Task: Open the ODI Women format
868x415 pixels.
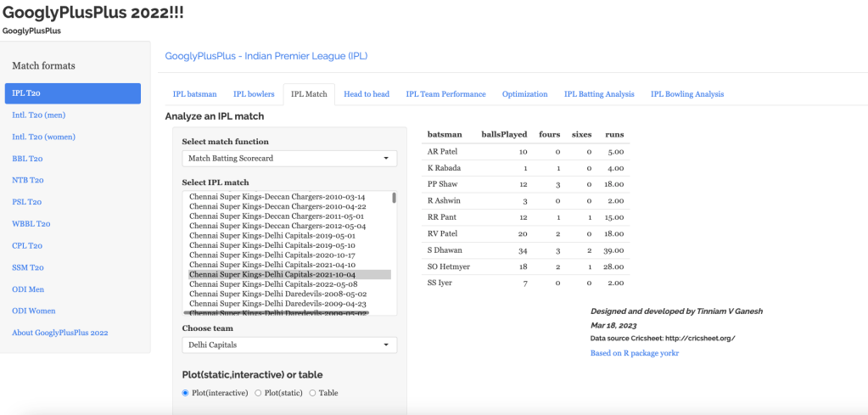Action: (x=33, y=311)
